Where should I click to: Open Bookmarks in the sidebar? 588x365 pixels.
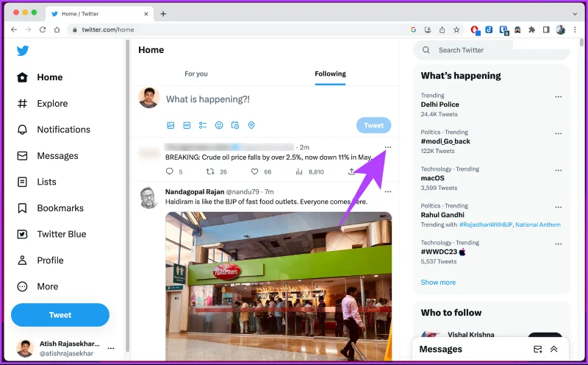[x=50, y=208]
